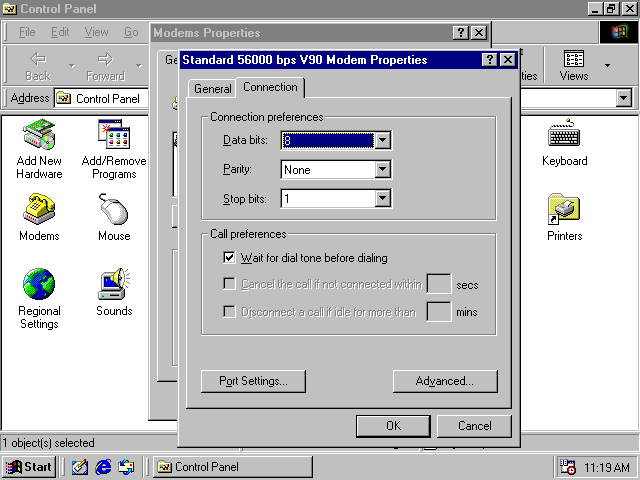
Task: Click the Task Scheduler tray icon
Action: [567, 467]
